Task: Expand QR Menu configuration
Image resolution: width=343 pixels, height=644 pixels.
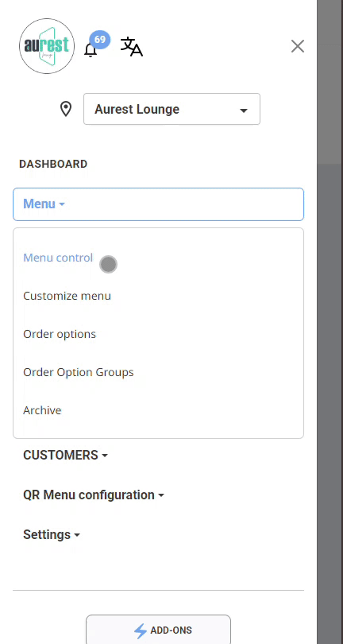Action: coord(94,495)
